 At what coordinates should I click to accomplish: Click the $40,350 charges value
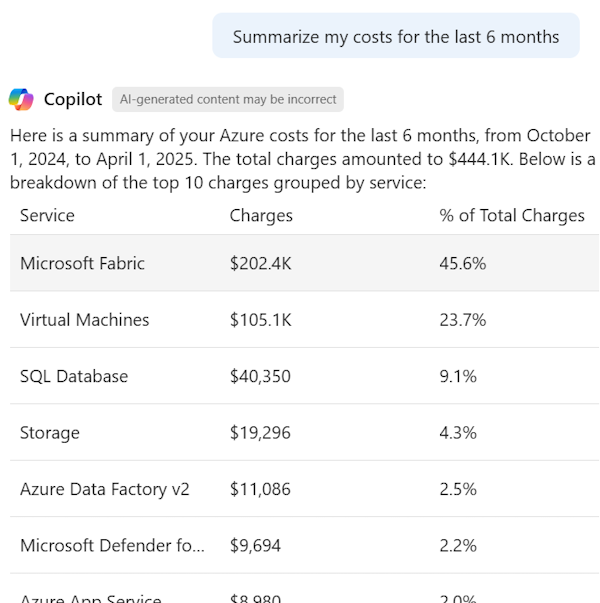[x=259, y=376]
